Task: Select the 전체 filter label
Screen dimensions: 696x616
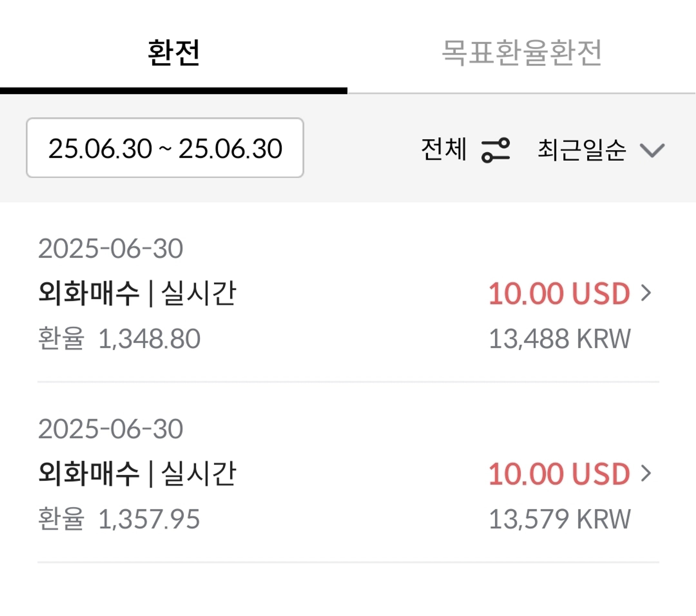Action: point(444,149)
